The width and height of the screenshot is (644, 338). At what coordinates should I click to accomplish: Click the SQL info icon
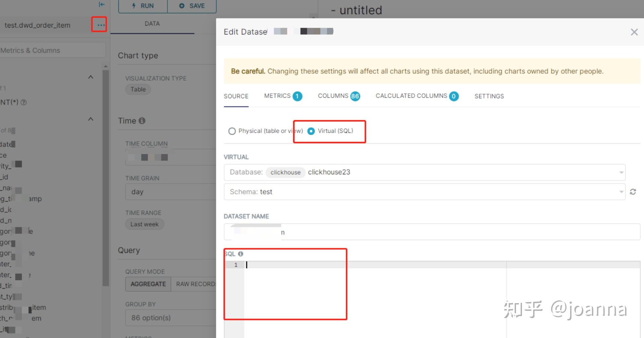coord(241,254)
